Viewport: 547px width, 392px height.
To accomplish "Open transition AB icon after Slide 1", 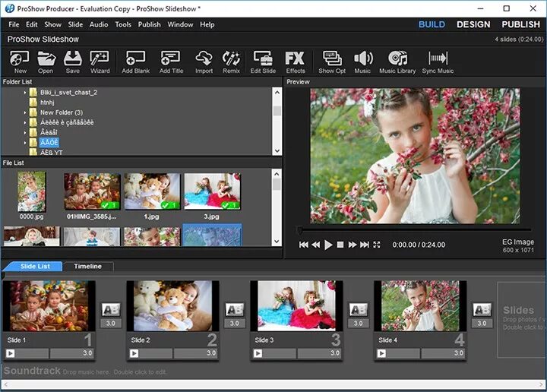I will [x=111, y=309].
